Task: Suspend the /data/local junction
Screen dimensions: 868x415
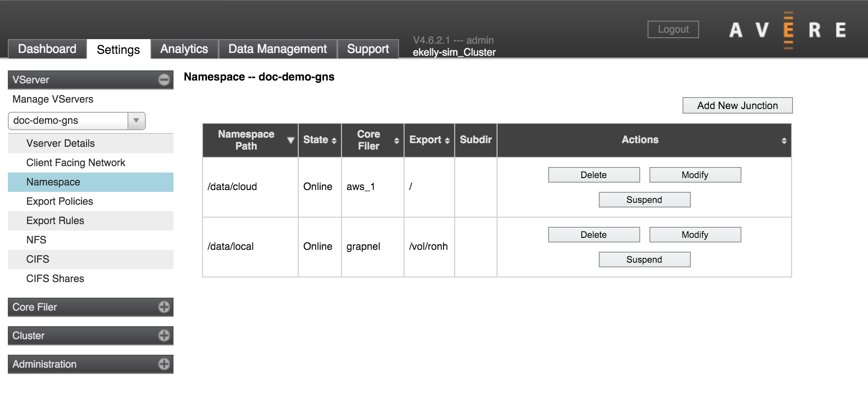Action: point(644,259)
